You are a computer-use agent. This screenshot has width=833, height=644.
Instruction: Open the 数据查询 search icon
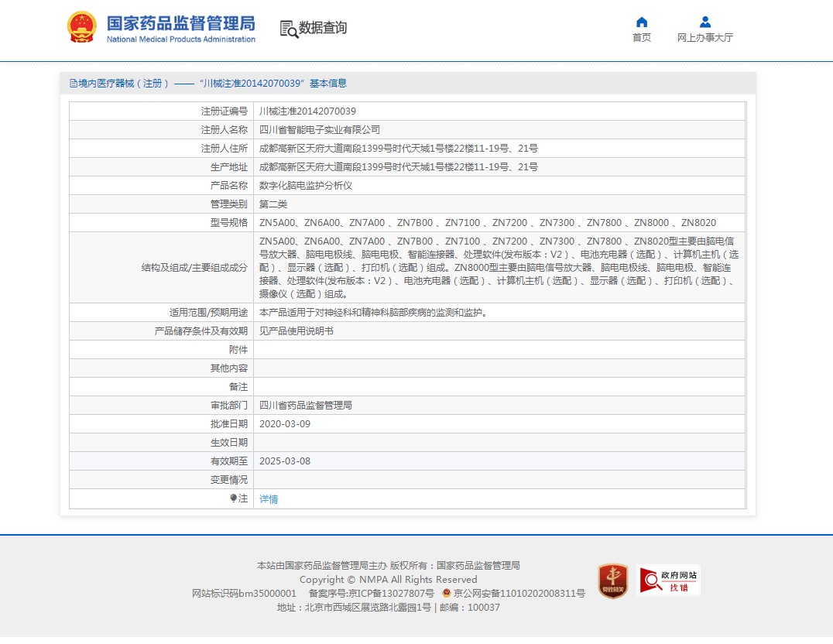(x=289, y=29)
